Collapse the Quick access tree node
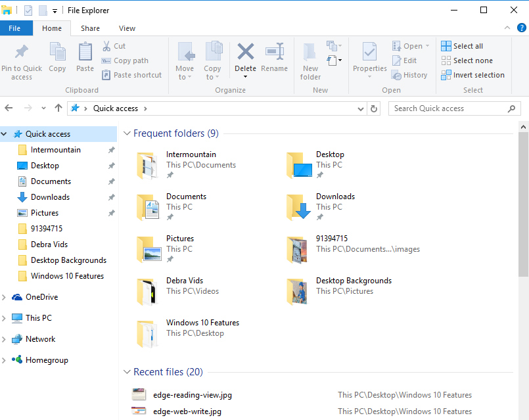This screenshot has height=420, width=529. (x=4, y=134)
